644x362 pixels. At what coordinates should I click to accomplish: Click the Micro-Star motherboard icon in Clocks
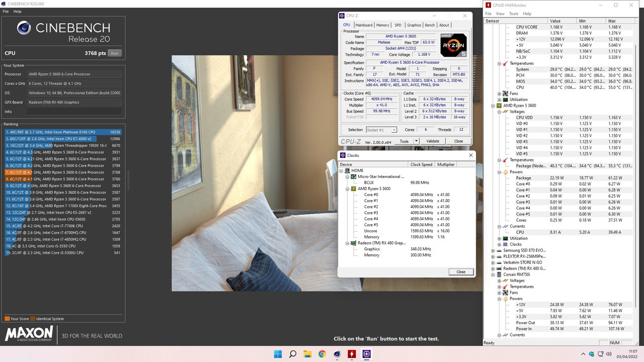[x=353, y=176]
